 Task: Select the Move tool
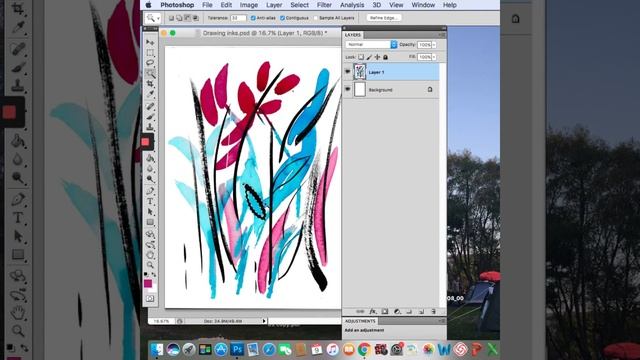[x=150, y=42]
